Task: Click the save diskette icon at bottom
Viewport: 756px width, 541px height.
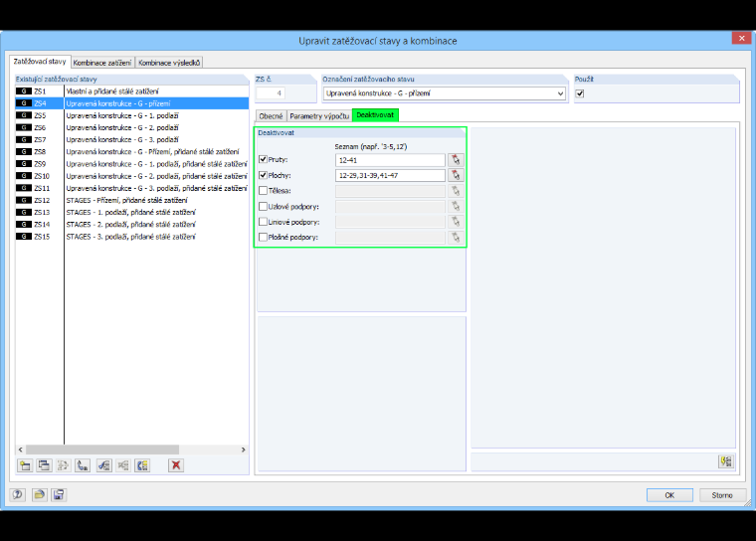Action: pyautogui.click(x=59, y=494)
